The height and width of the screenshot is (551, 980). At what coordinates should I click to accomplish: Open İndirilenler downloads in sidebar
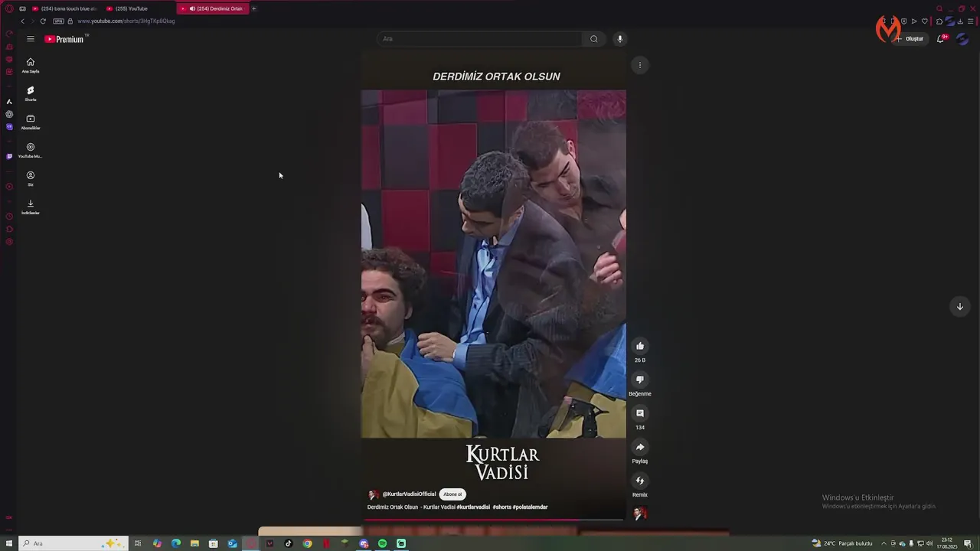(x=31, y=207)
